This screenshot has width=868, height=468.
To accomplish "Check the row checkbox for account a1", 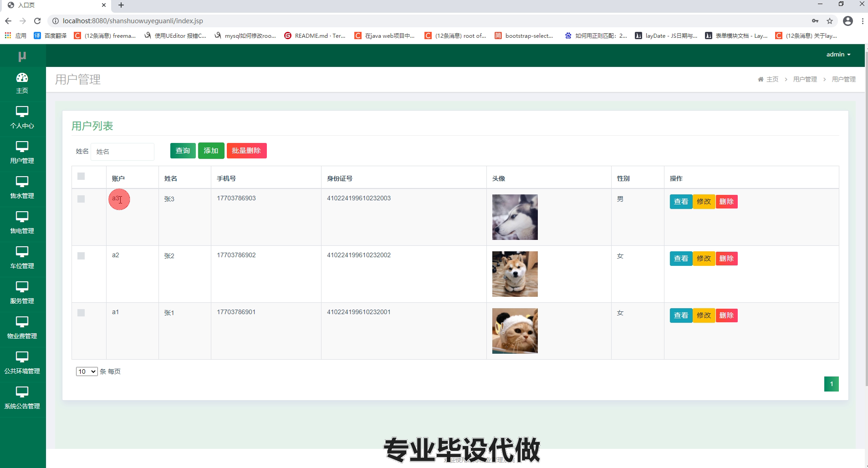I will click(x=81, y=313).
